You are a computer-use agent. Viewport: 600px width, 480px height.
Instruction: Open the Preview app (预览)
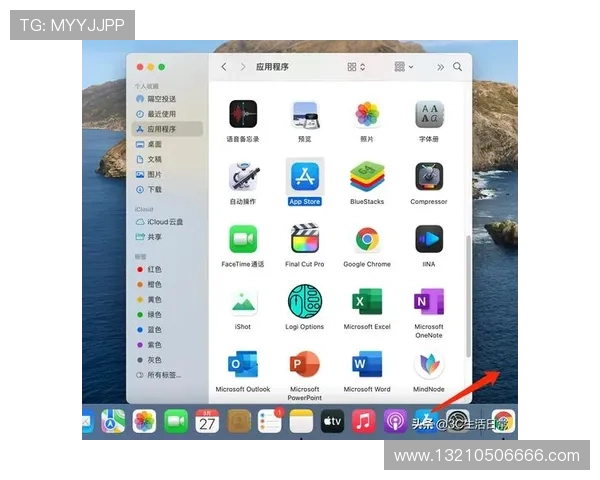(x=305, y=114)
